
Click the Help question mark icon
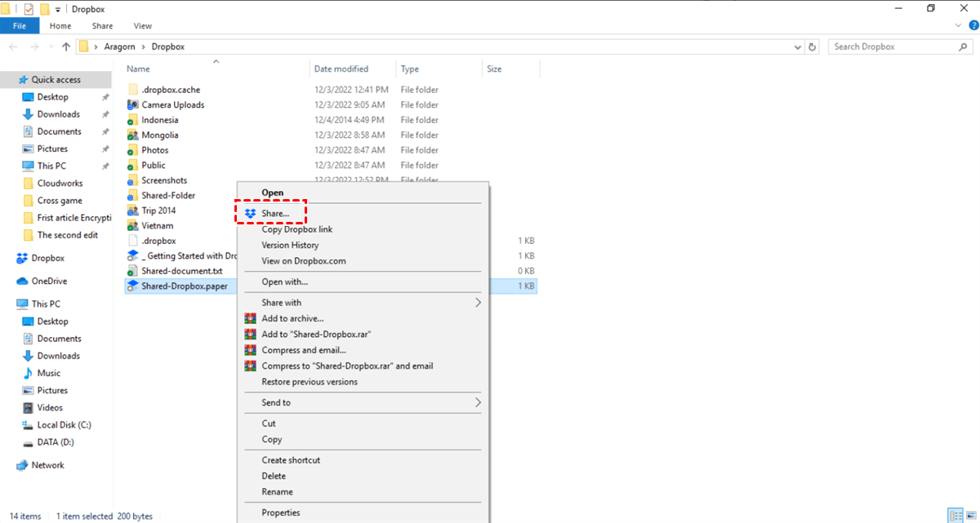pyautogui.click(x=973, y=26)
